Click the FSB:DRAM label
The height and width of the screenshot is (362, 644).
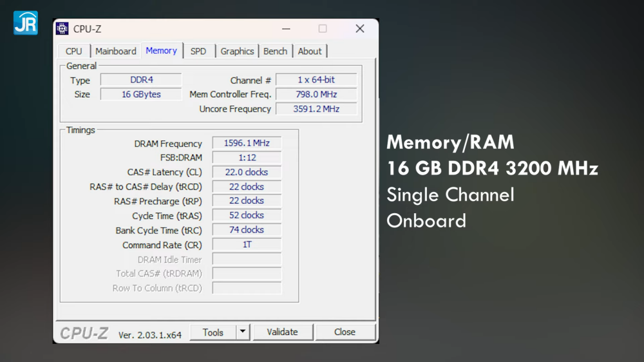(x=181, y=158)
